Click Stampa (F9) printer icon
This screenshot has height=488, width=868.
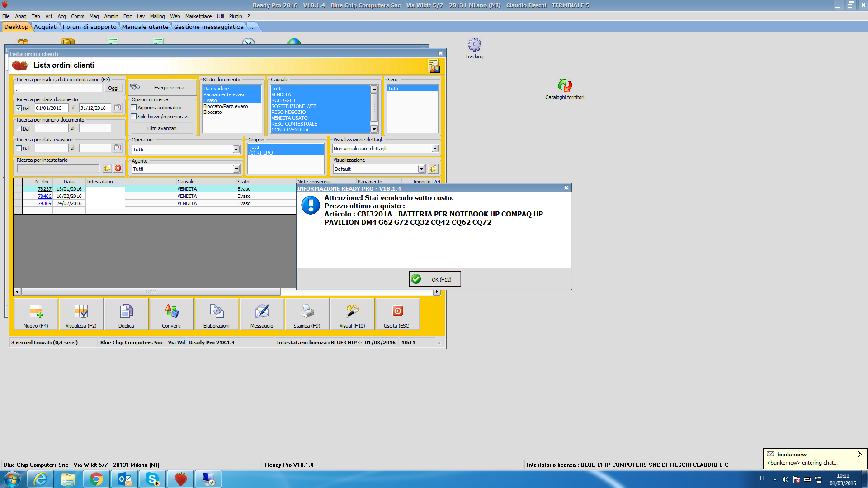click(x=307, y=312)
